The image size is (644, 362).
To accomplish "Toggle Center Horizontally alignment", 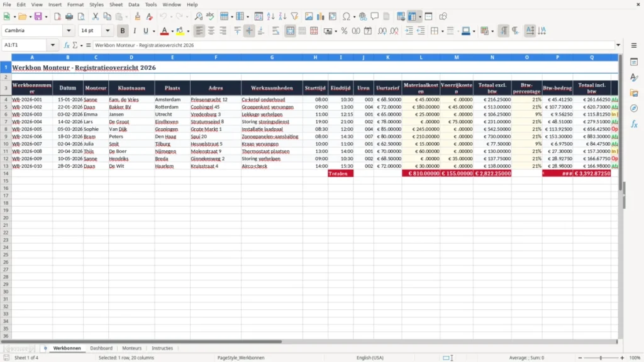I will click(x=211, y=31).
